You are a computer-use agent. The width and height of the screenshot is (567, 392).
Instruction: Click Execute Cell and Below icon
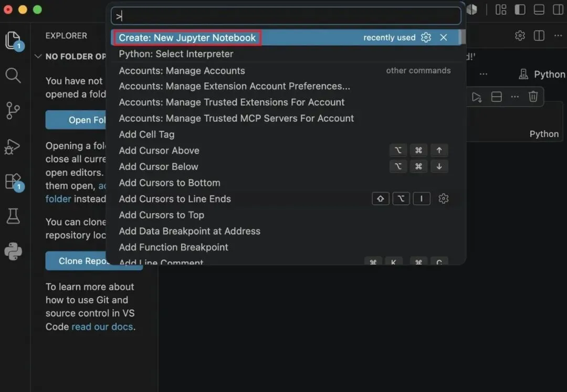pos(477,97)
